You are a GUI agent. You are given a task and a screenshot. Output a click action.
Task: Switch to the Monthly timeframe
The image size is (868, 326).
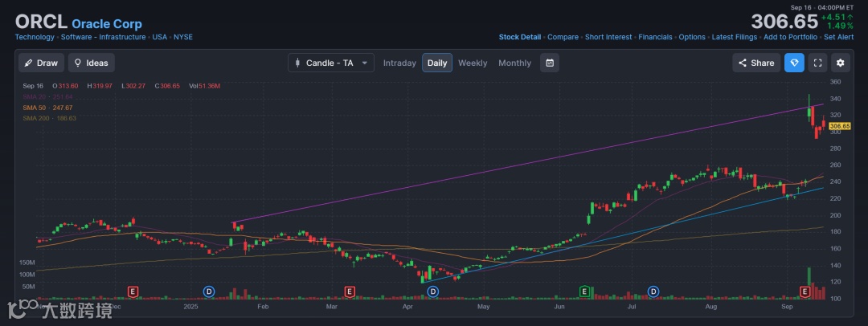point(515,63)
